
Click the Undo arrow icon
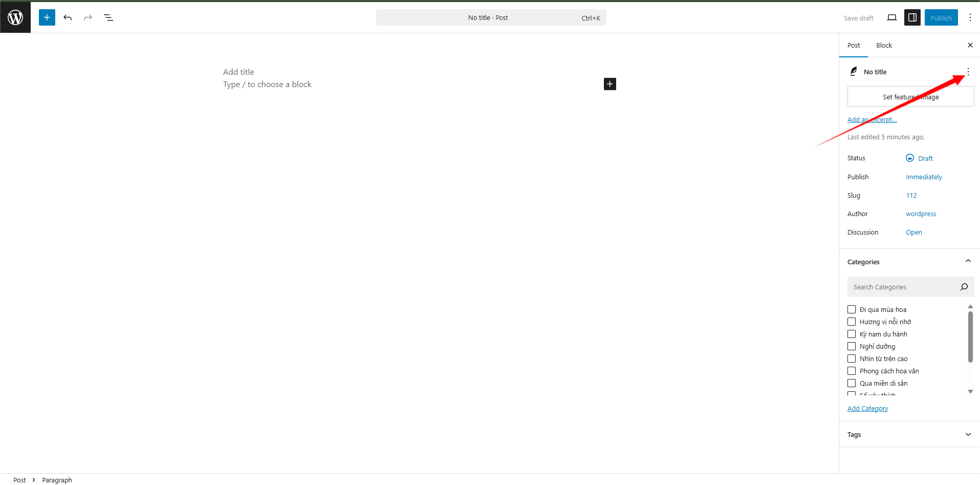click(x=68, y=17)
